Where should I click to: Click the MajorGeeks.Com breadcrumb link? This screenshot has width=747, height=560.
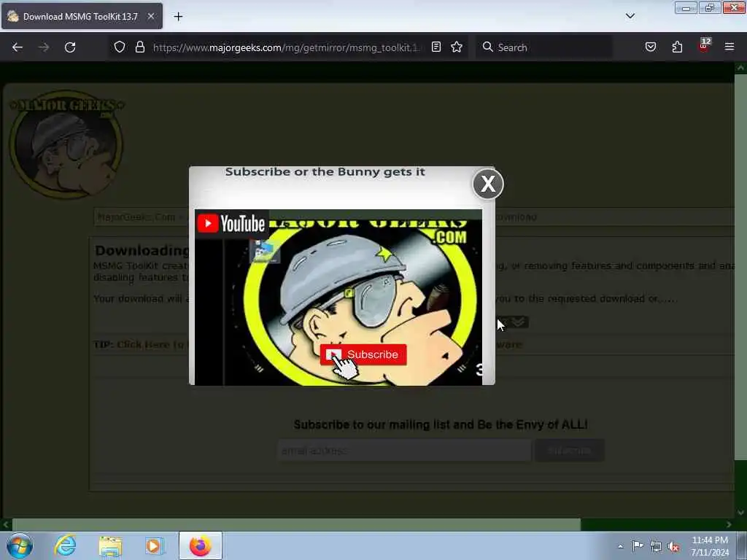click(x=136, y=217)
